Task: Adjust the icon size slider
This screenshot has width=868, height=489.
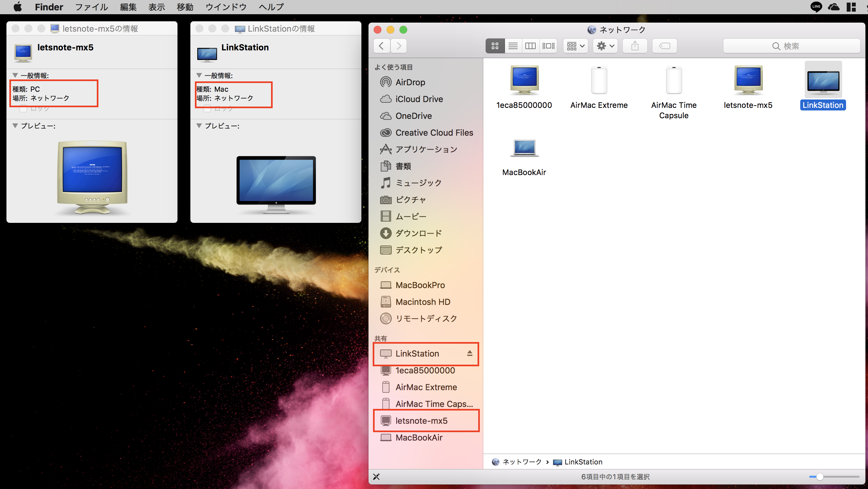Action: click(x=820, y=476)
